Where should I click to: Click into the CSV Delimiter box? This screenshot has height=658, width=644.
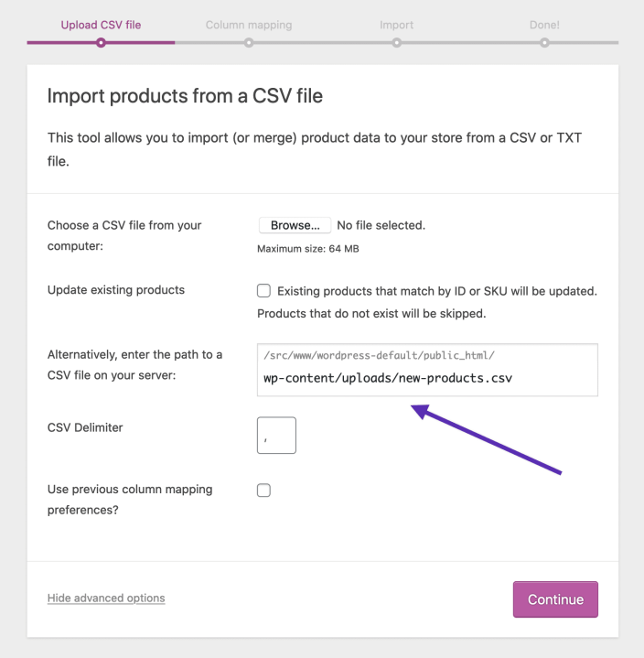pos(276,436)
